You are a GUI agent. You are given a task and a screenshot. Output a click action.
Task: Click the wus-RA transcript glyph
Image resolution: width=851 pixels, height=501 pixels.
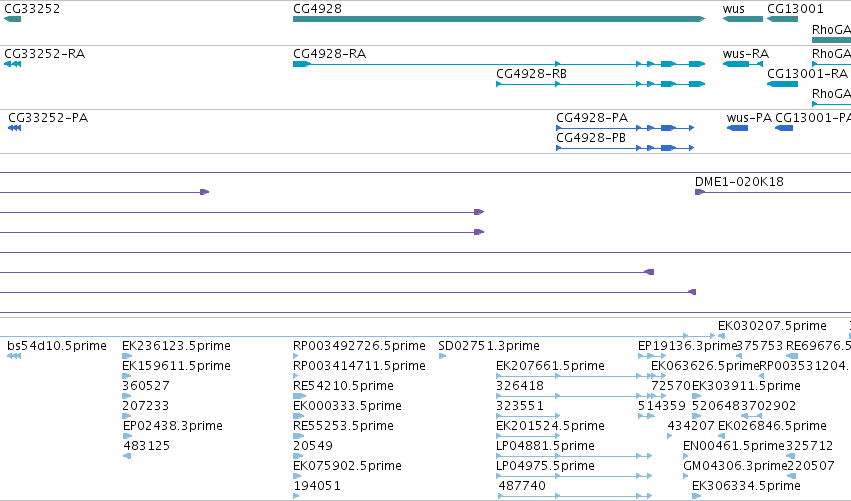(742, 64)
